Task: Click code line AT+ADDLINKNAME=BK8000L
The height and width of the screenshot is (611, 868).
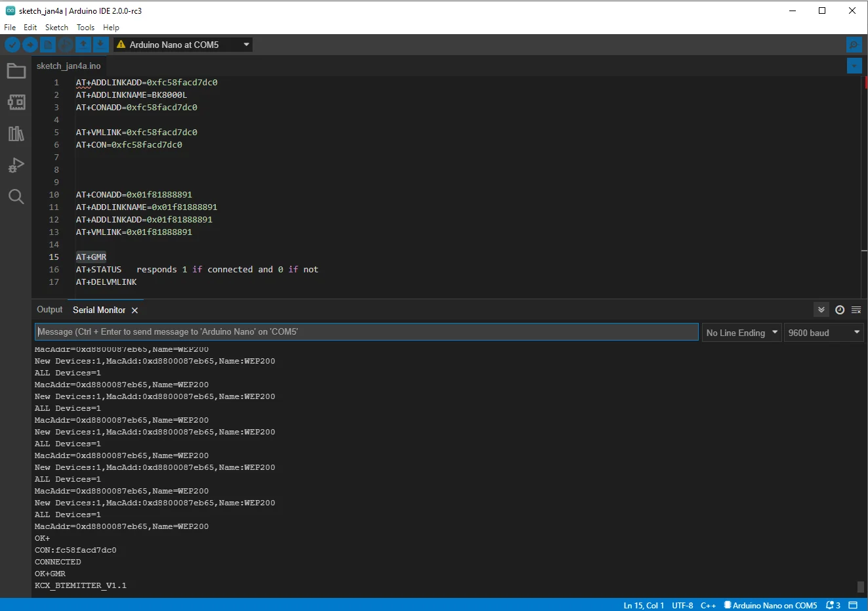Action: [131, 95]
